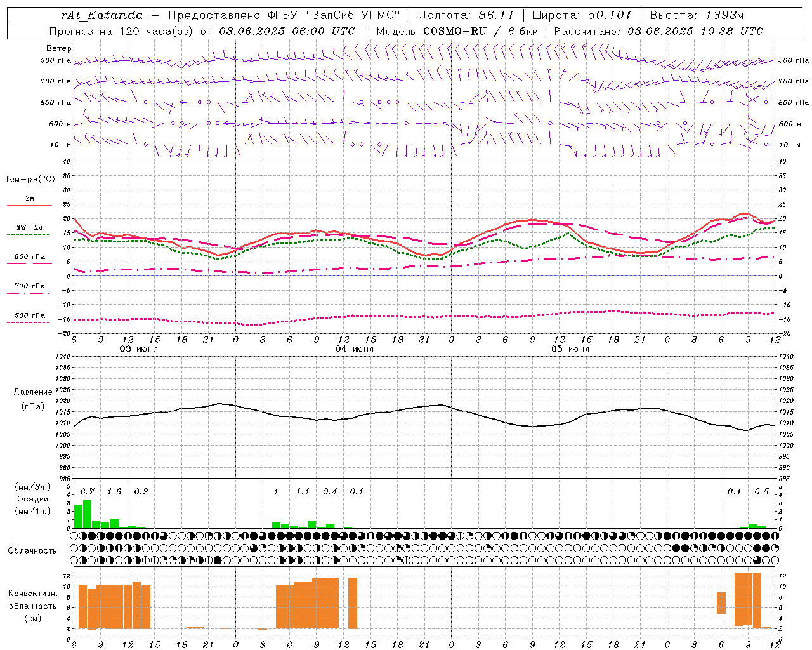The height and width of the screenshot is (650, 812).
Task: Select the text ФГБУ "ЗапСиб УГМС"
Action: 334,15
